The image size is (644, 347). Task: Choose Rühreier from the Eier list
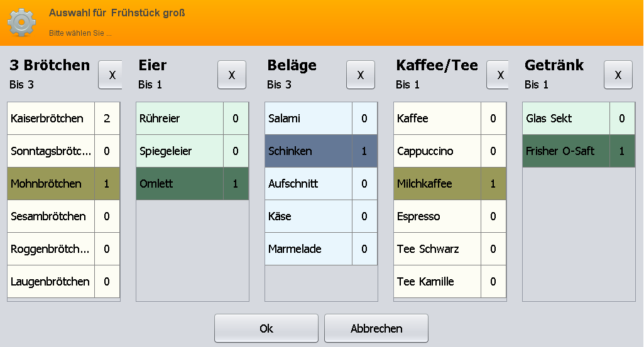[x=192, y=119]
